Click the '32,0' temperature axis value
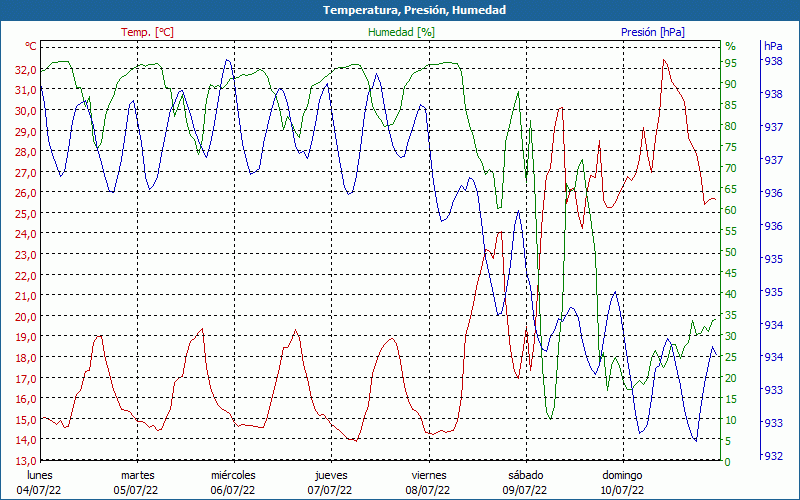Viewport: 800px width, 500px height. click(26, 70)
